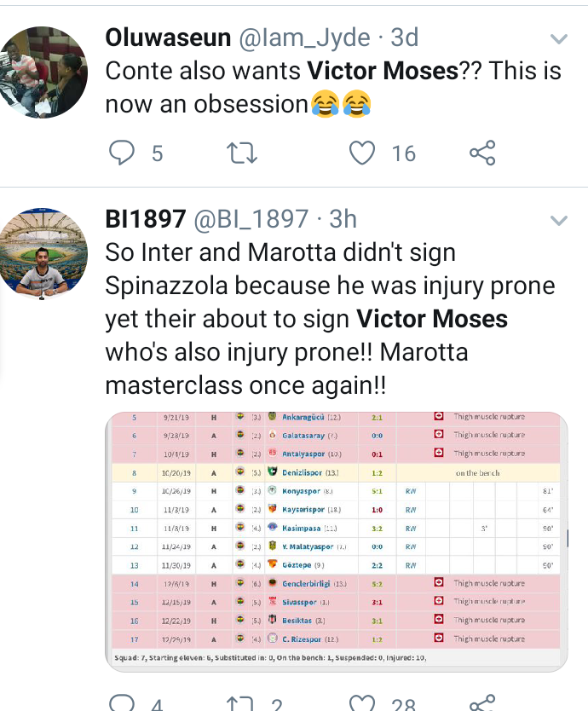This screenshot has height=711, width=588.
Task: Like Oluwaseun's tweet with 16 likes
Action: point(362,153)
